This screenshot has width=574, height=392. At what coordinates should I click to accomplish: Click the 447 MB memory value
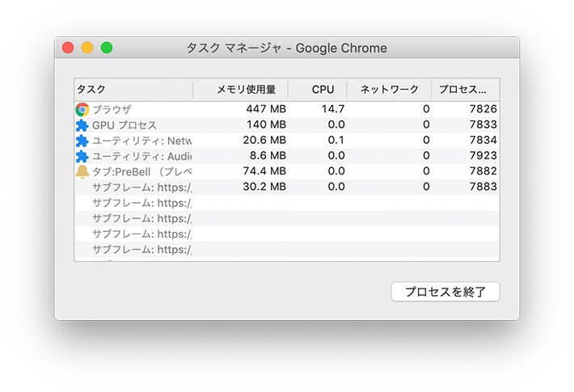[x=266, y=109]
